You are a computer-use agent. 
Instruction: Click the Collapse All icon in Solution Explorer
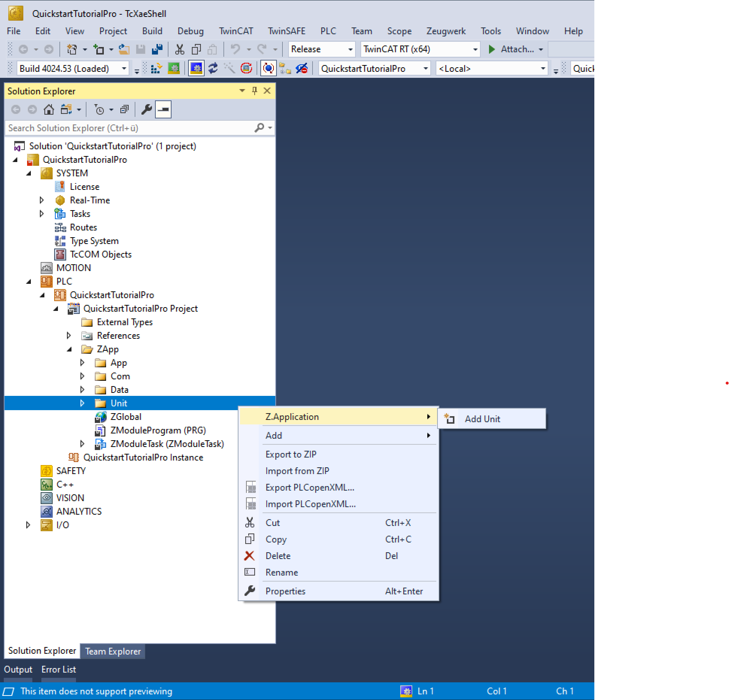click(124, 109)
